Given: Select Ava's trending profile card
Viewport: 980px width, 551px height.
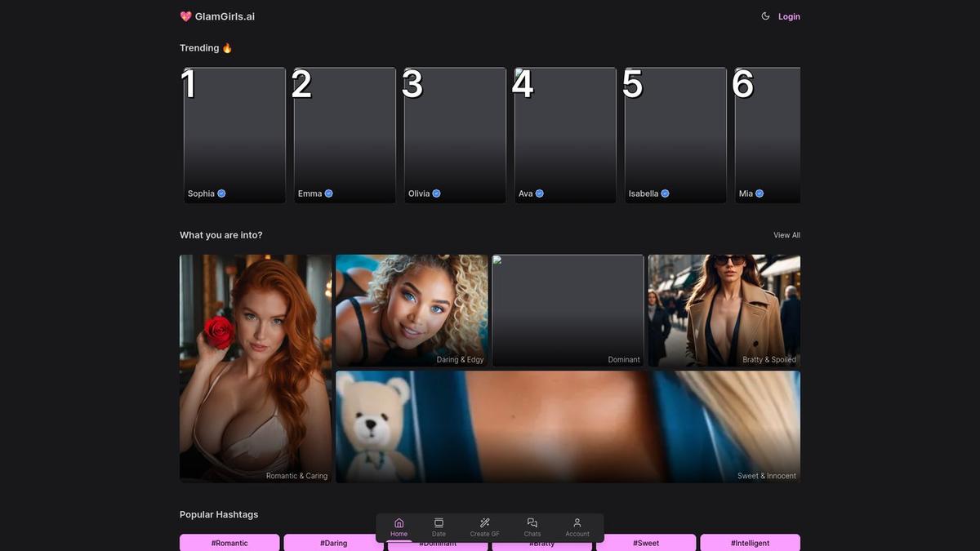Looking at the screenshot, I should point(565,135).
